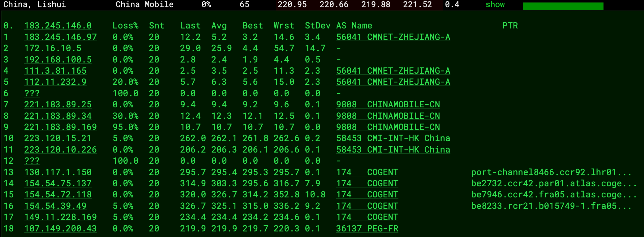Open hop 13 IP 130.117.1.150
Screen dimensions: 644x237
(58, 172)
